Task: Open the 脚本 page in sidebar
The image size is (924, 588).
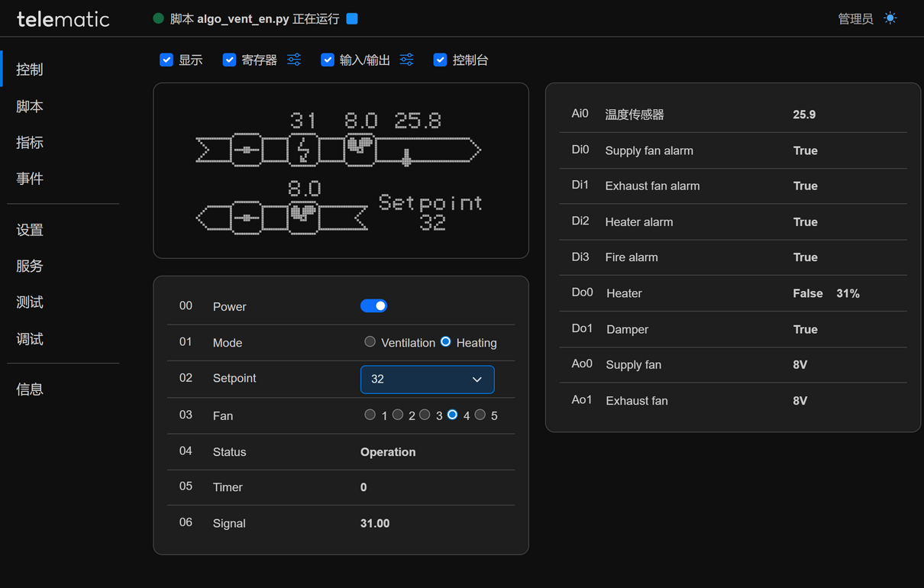Action: pos(30,106)
